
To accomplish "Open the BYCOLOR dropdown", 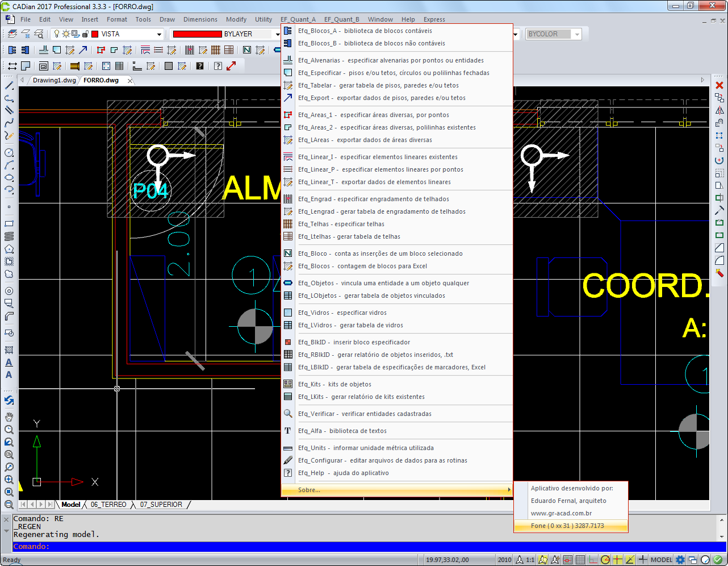I will (577, 34).
